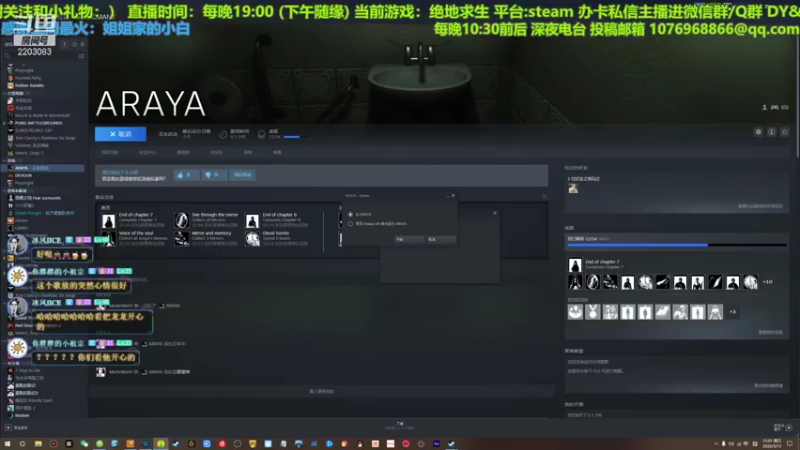800x450 pixels.
Task: Show the +3 more locked achievements
Action: [733, 312]
